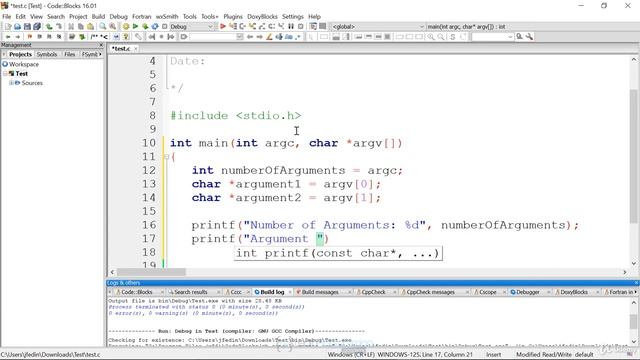Start debugging with red Debug/Continue arrow

[x=223, y=27]
